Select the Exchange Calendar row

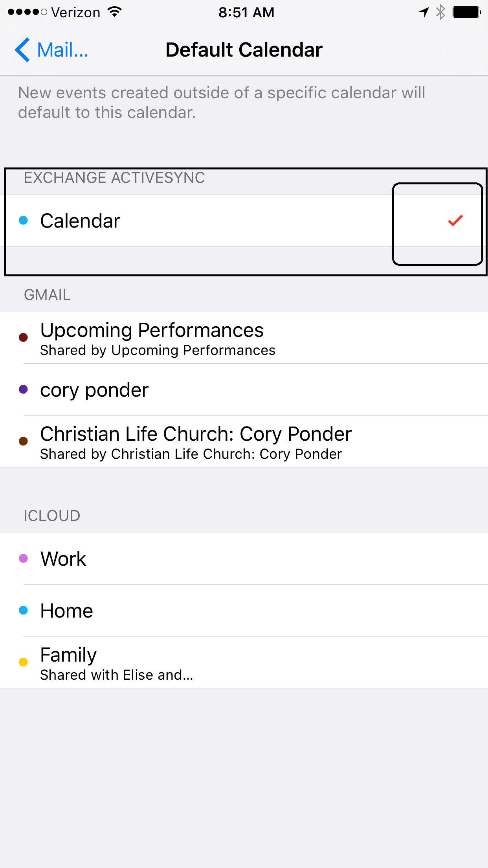coord(196,221)
